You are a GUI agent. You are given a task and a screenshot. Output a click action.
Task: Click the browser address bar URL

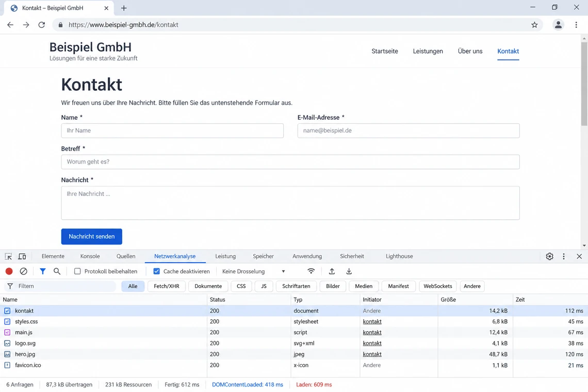[x=123, y=25]
